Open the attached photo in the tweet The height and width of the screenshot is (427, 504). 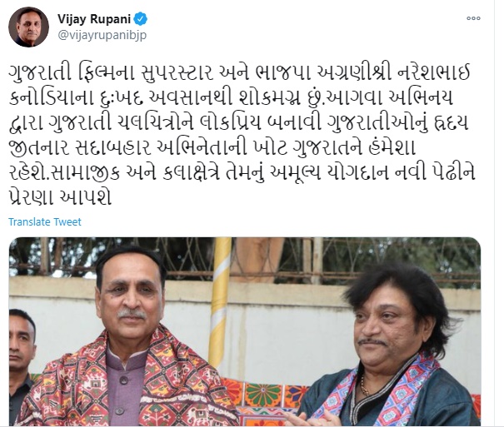point(245,331)
